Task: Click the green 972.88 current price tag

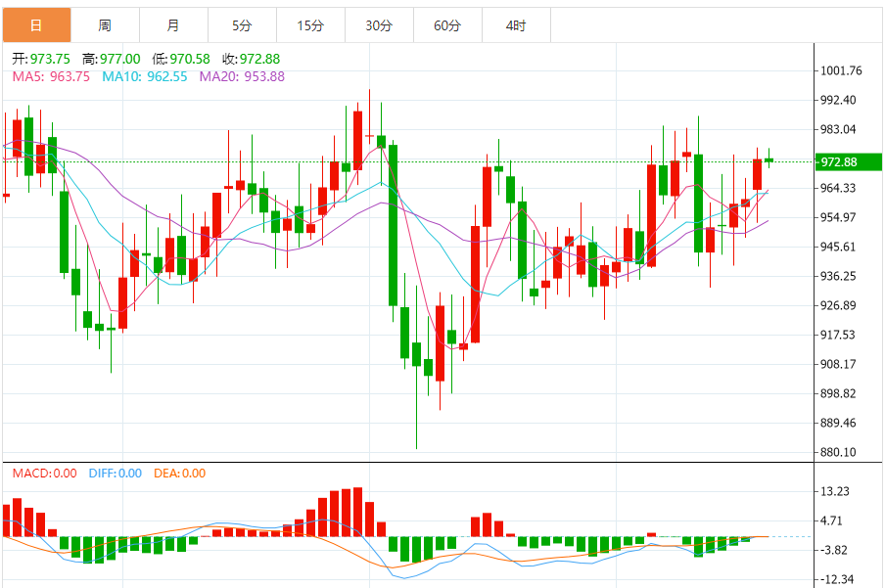Action: coord(849,162)
